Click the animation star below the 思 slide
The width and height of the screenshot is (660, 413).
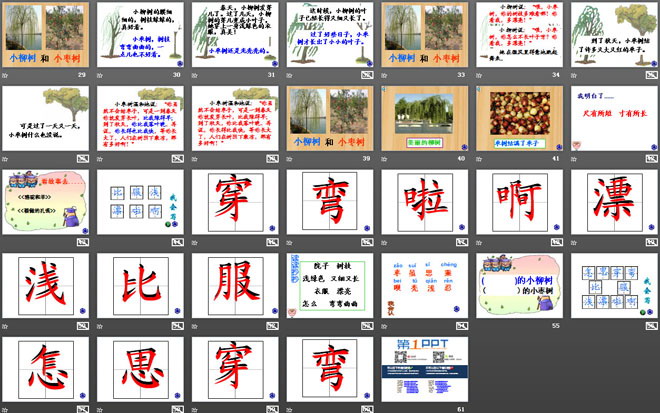click(x=100, y=410)
